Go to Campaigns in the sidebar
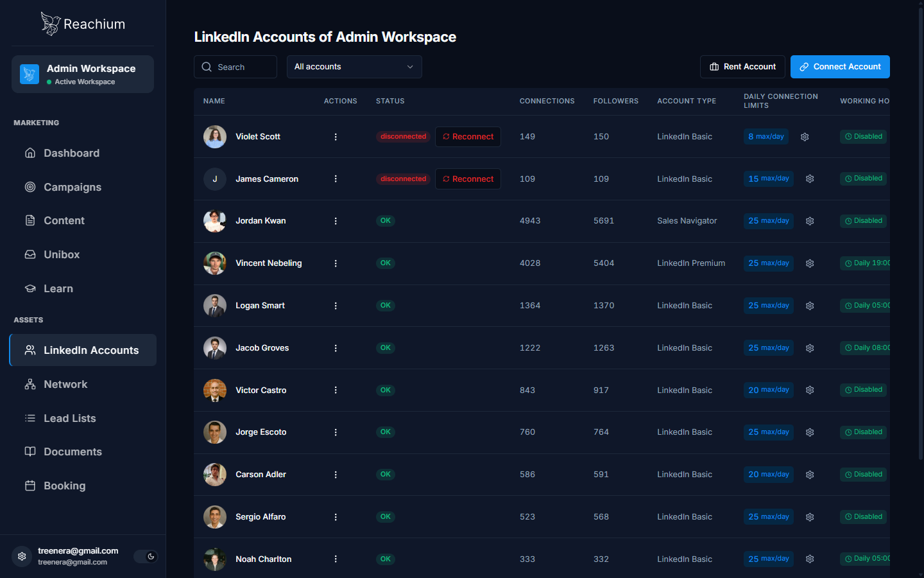This screenshot has width=924, height=578. click(x=83, y=187)
